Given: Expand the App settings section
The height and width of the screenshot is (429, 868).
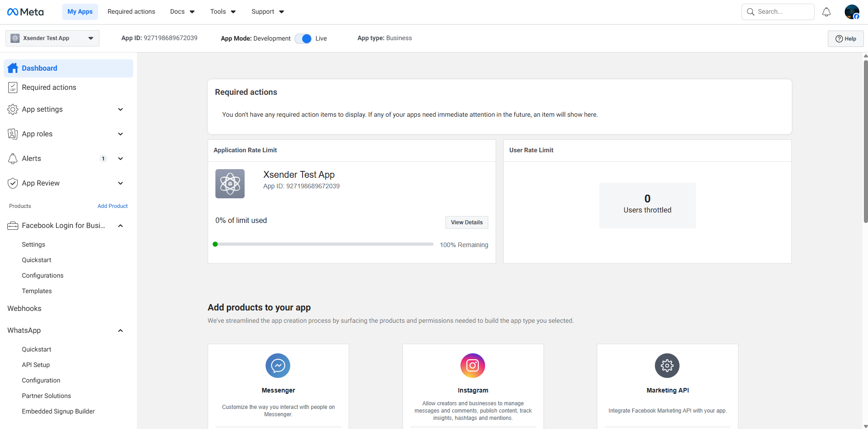Looking at the screenshot, I should point(120,109).
